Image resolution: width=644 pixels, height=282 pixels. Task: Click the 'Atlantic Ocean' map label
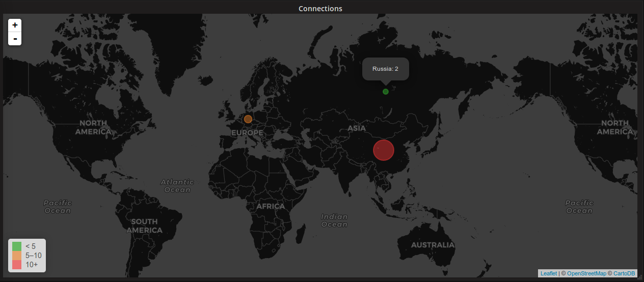[177, 186]
